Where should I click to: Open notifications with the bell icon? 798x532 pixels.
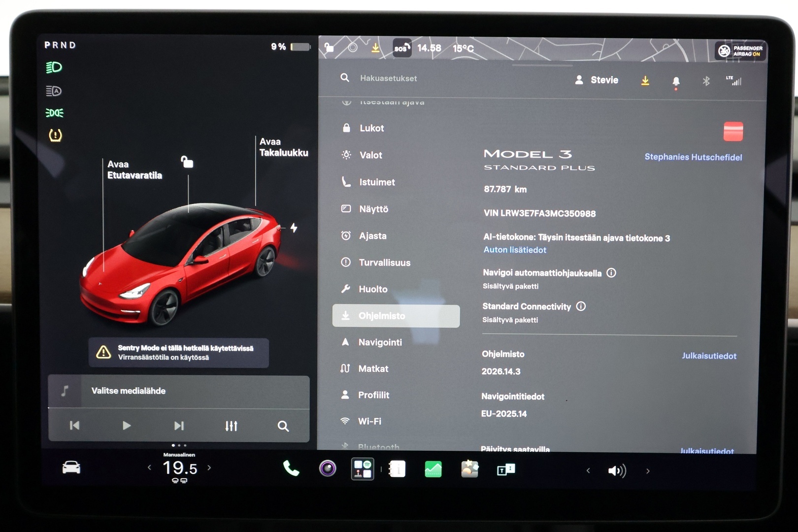[676, 81]
